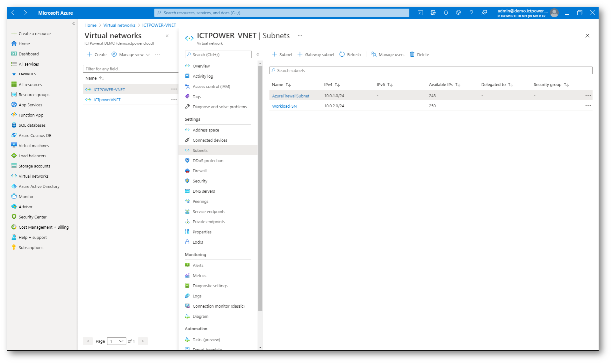Sort subnets by Available IPs column
The width and height of the screenshot is (612, 364).
(x=445, y=84)
